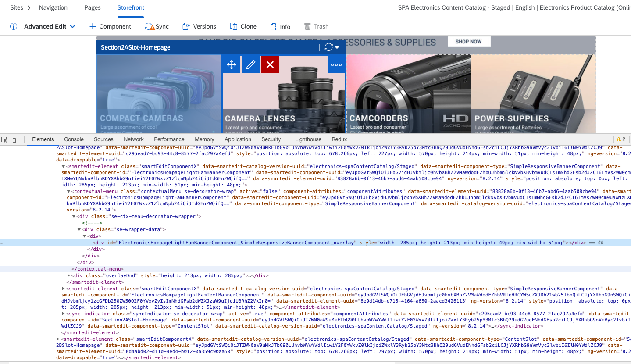Expand the Sites breadcrumb chevron
Screen dimensions: 631x364
click(x=29, y=7)
